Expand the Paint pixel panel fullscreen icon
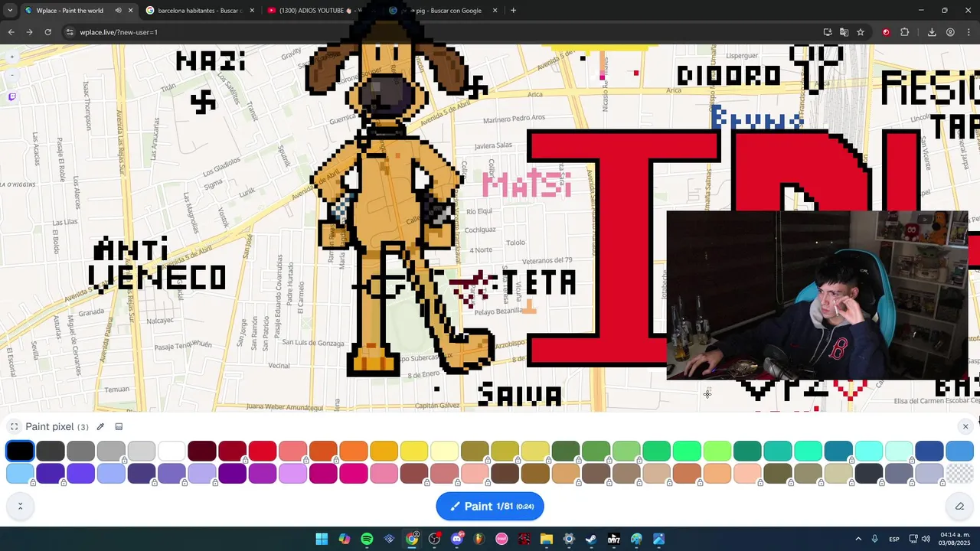980x551 pixels. (x=14, y=427)
